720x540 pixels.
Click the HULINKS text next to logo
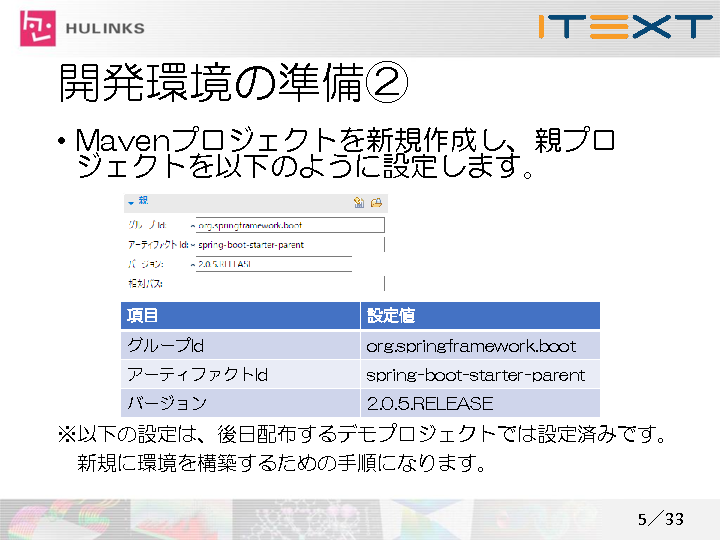click(x=107, y=28)
